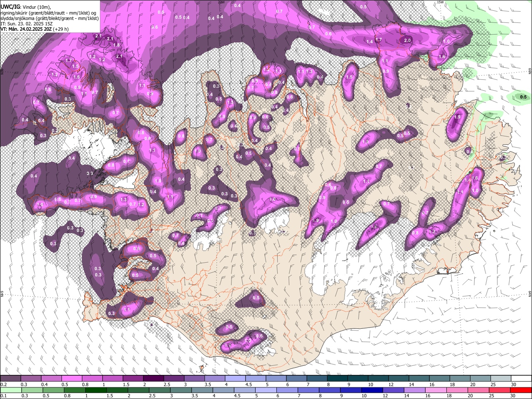
Task: Click the '0.2' label of the top legend row
Action: (4, 384)
